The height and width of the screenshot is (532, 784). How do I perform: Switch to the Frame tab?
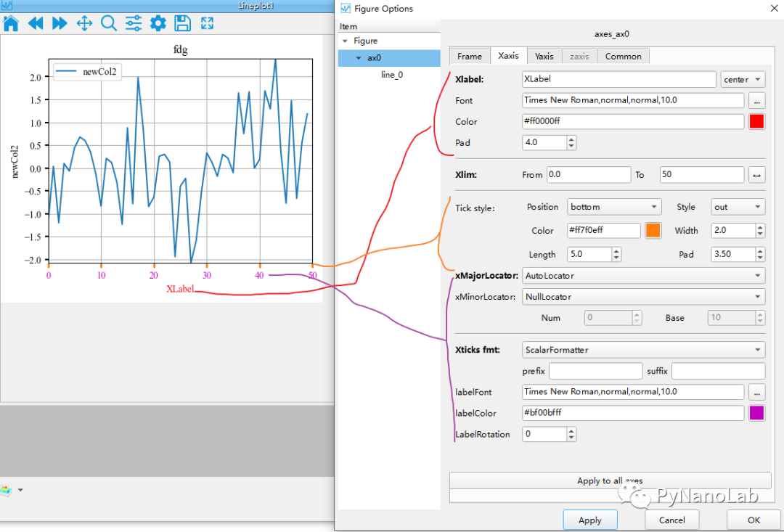470,56
